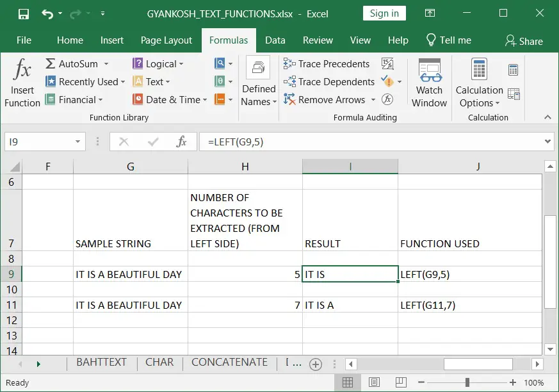Click the Remove Arrows icon
559x392 pixels.
[289, 99]
